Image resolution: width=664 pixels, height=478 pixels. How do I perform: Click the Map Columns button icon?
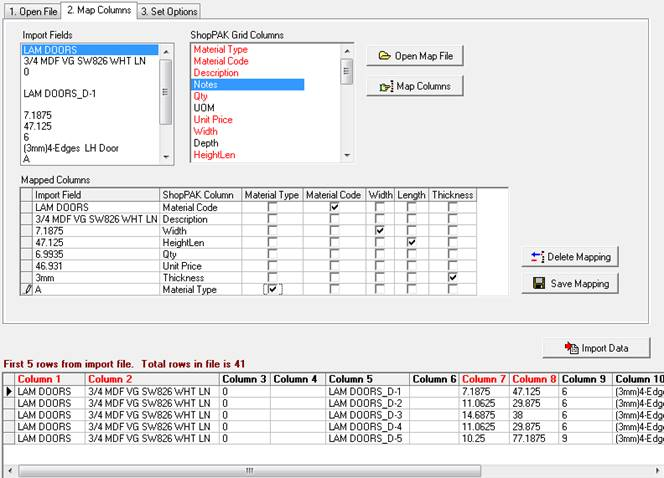click(384, 87)
